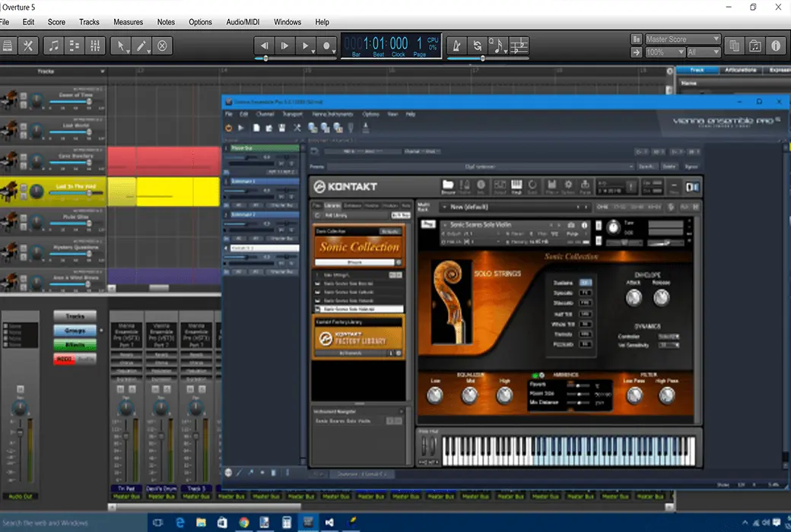
Task: Toggle Kontakt keyboard view icon
Action: coord(516,186)
